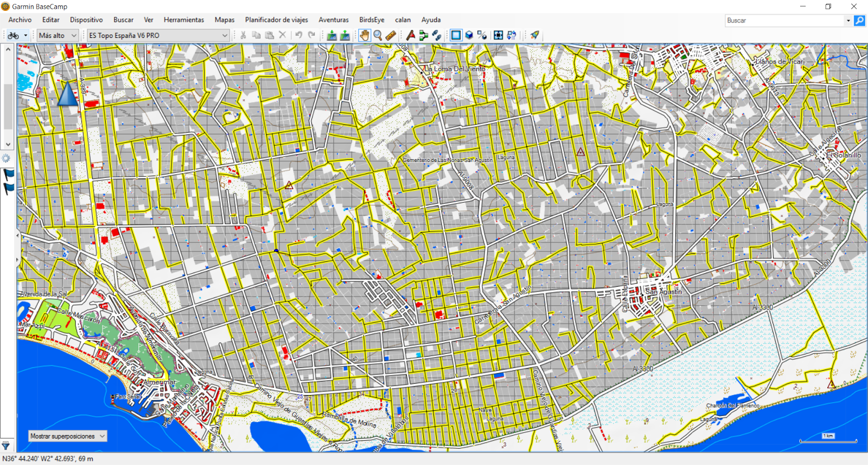Open the Archivo menu
The width and height of the screenshot is (868, 465).
[20, 20]
